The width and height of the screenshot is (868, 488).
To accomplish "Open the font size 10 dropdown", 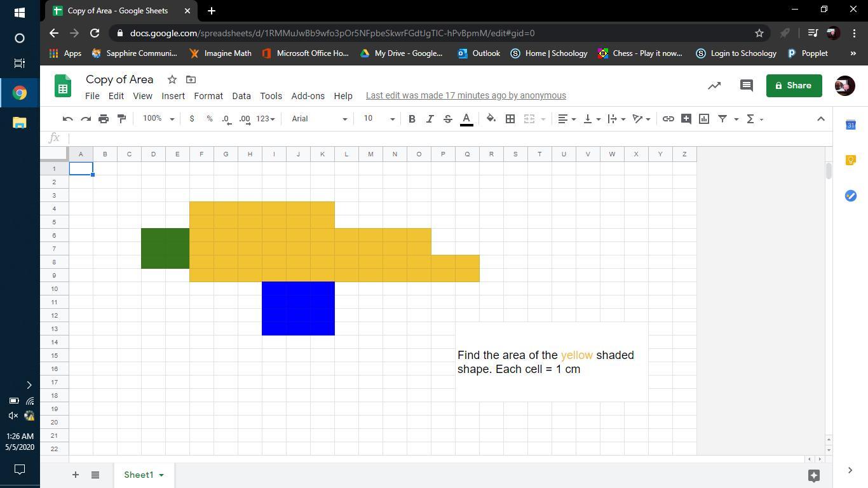I will tap(379, 119).
